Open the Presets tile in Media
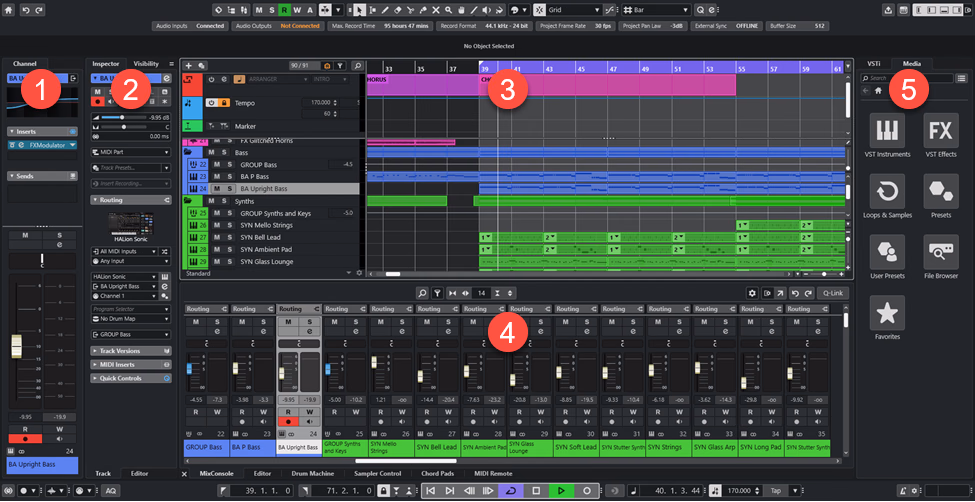The width and height of the screenshot is (975, 502). point(941,192)
